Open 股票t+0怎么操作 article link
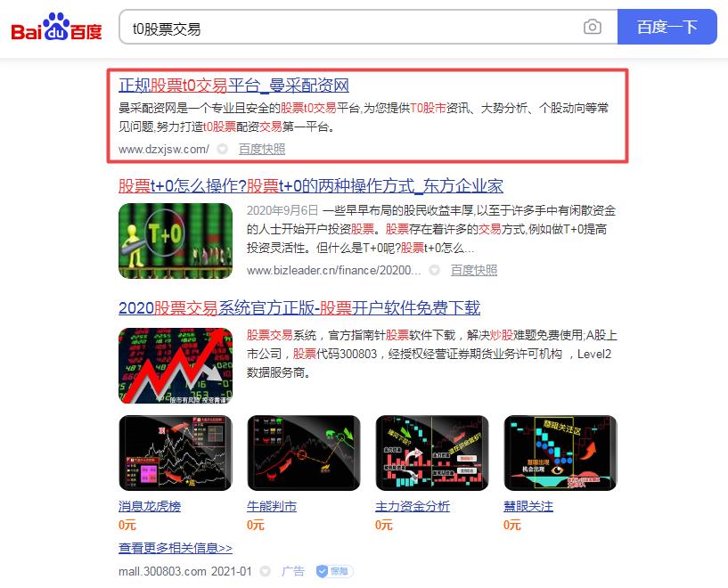728x588 pixels. click(x=311, y=186)
